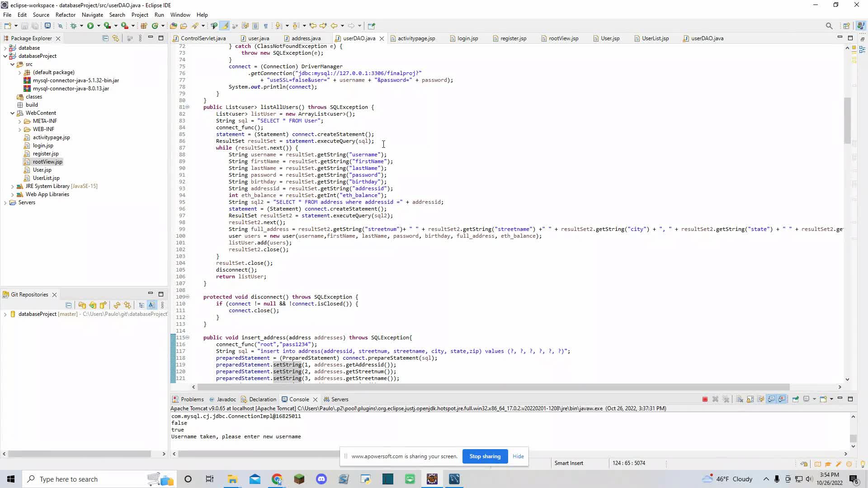Enable word wrap in the Console
Screen dimensions: 868x488
[761, 399]
